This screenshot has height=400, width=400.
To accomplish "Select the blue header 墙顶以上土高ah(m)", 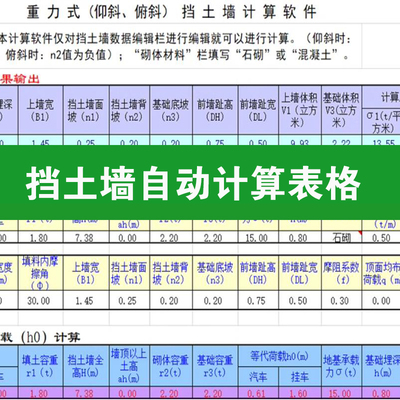I will pos(129,366).
